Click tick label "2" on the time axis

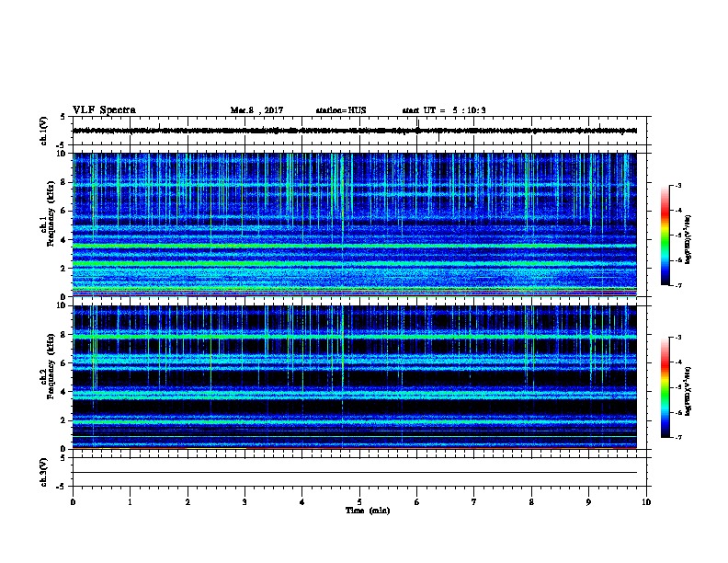point(188,501)
